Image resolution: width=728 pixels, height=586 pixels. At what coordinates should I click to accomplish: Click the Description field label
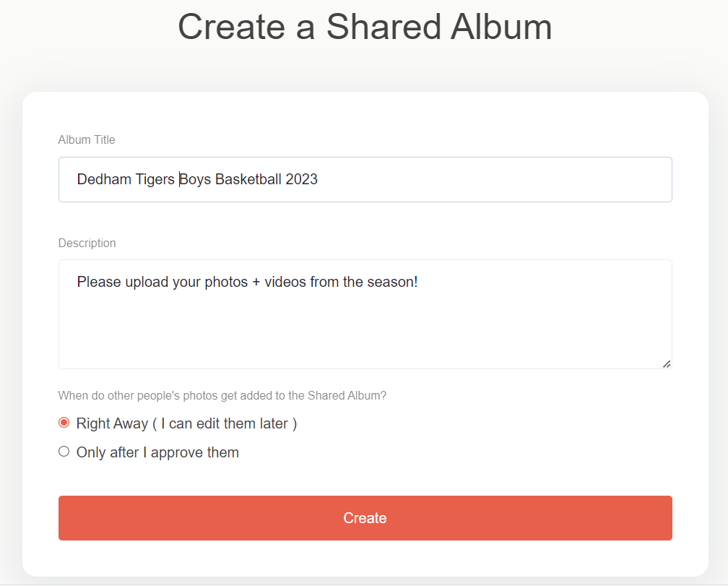coord(87,243)
